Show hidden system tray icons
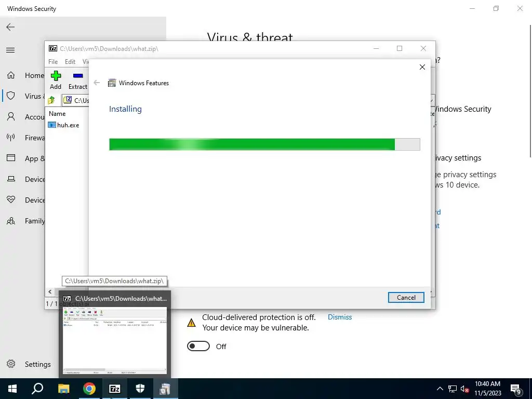The image size is (532, 399). pyautogui.click(x=440, y=389)
